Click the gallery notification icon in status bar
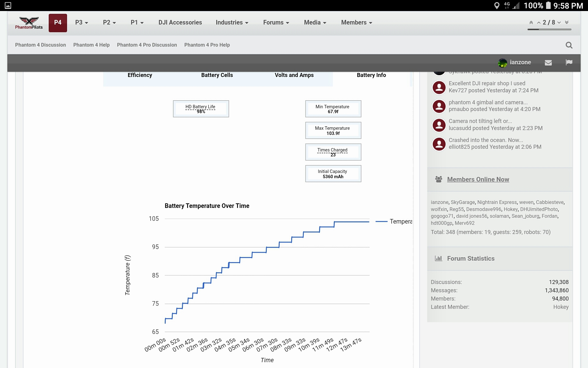This screenshot has width=588, height=368. click(8, 6)
